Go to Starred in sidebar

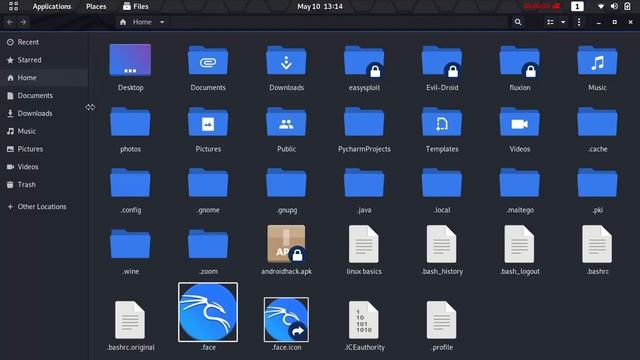(44, 60)
